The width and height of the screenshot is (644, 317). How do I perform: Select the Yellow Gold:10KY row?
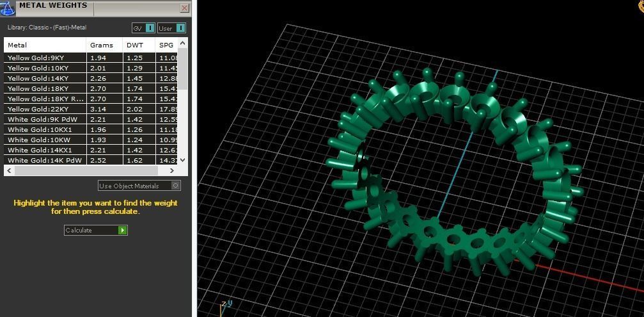tap(91, 69)
